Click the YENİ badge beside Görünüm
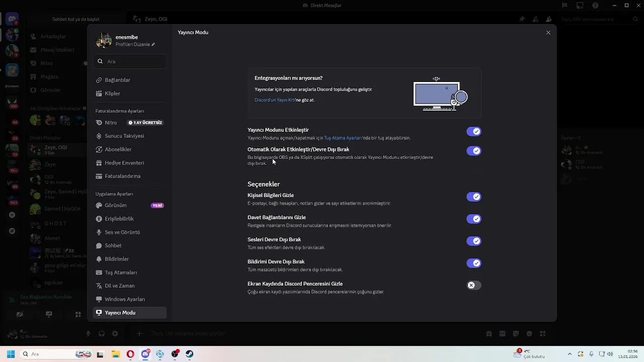 coord(157,206)
